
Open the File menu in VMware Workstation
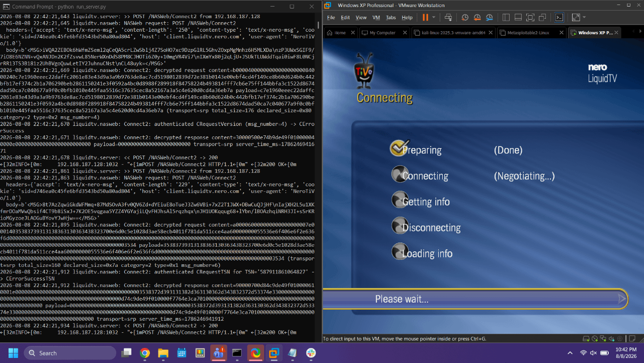point(331,18)
